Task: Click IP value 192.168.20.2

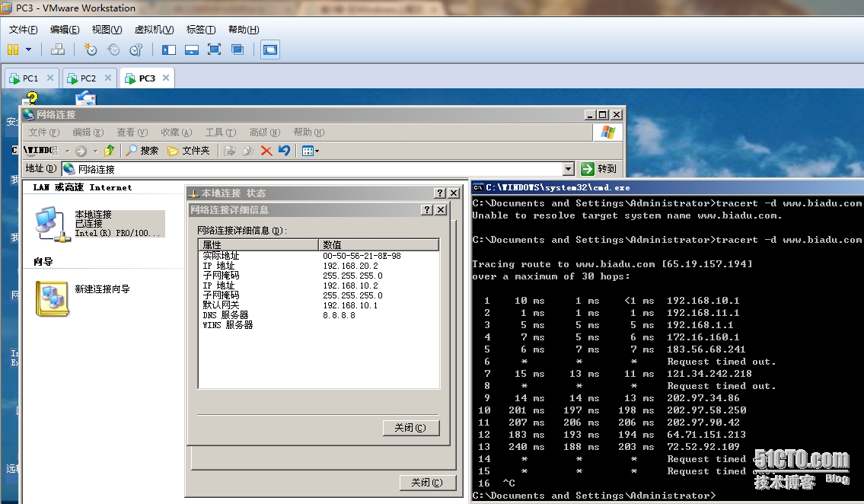Action: 350,266
